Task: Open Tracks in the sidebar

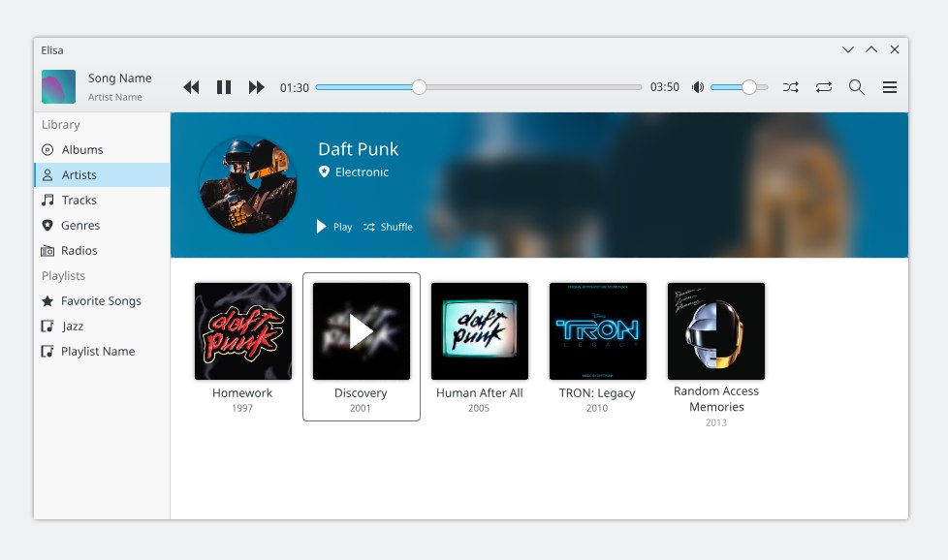Action: pos(102,200)
